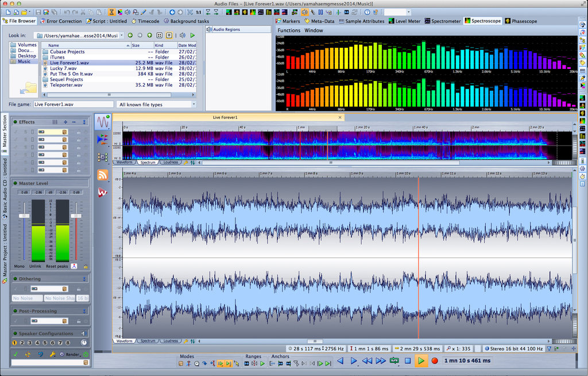The height and width of the screenshot is (376, 588).
Task: Click the left master level fader
Action: [24, 216]
